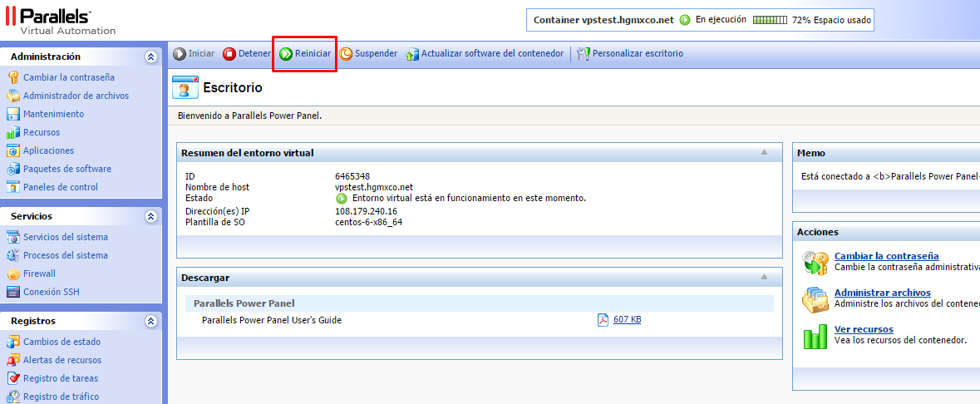The image size is (980, 404).
Task: Go to Paneles de control
Action: [61, 187]
